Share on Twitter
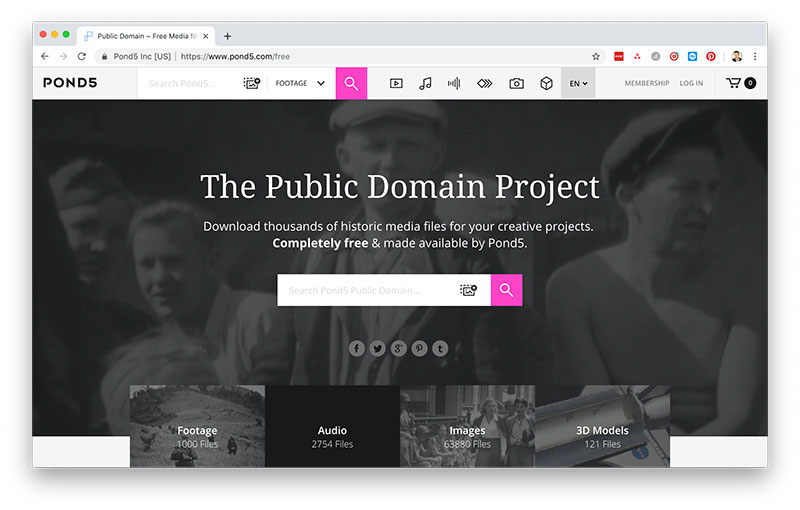Image resolution: width=800 pixels, height=510 pixels. [378, 348]
